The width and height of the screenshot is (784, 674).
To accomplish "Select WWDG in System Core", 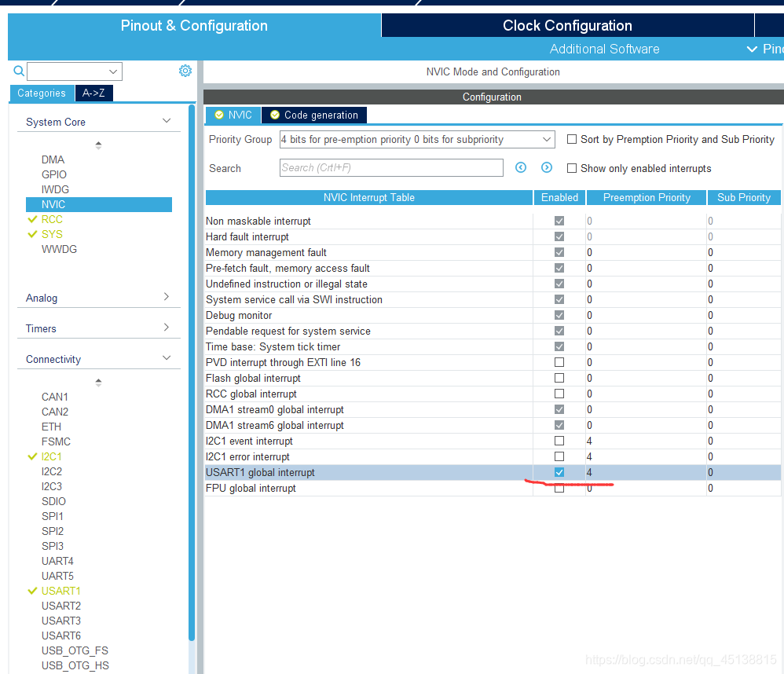I will [x=59, y=249].
